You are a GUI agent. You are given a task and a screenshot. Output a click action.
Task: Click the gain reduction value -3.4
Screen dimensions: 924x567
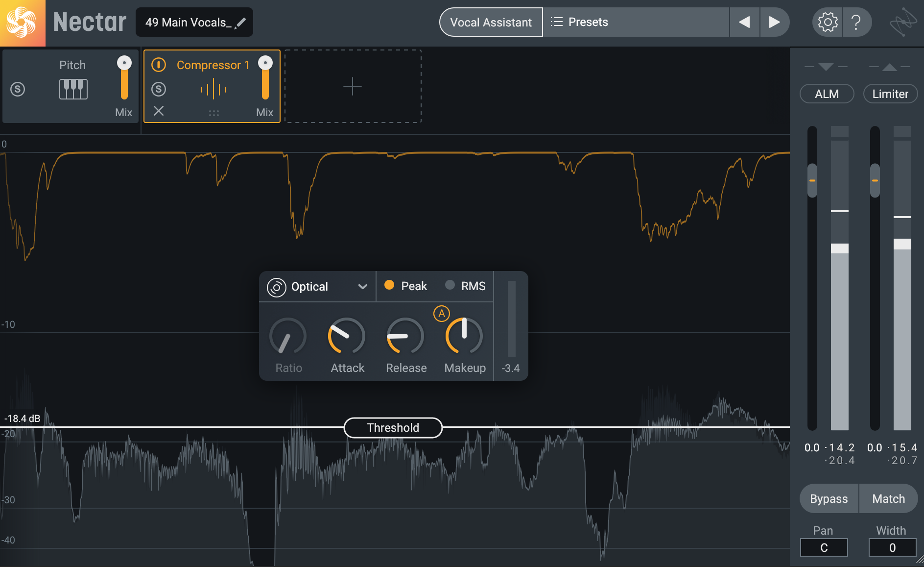tap(511, 368)
